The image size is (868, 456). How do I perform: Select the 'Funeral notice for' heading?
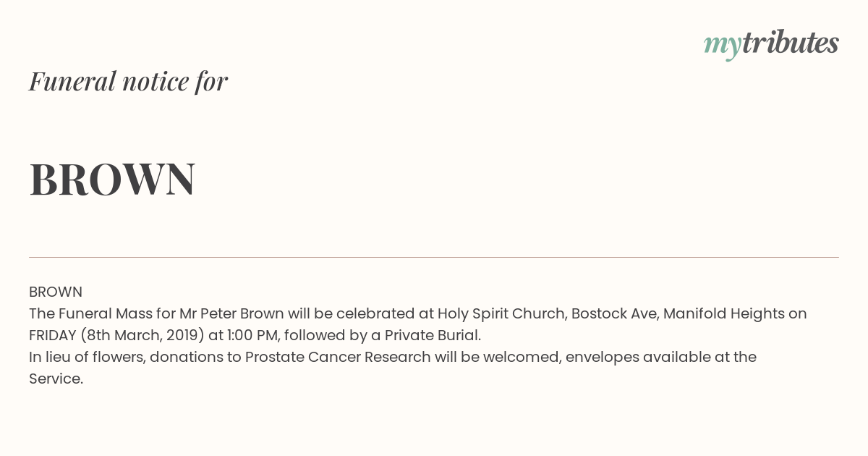(x=128, y=81)
